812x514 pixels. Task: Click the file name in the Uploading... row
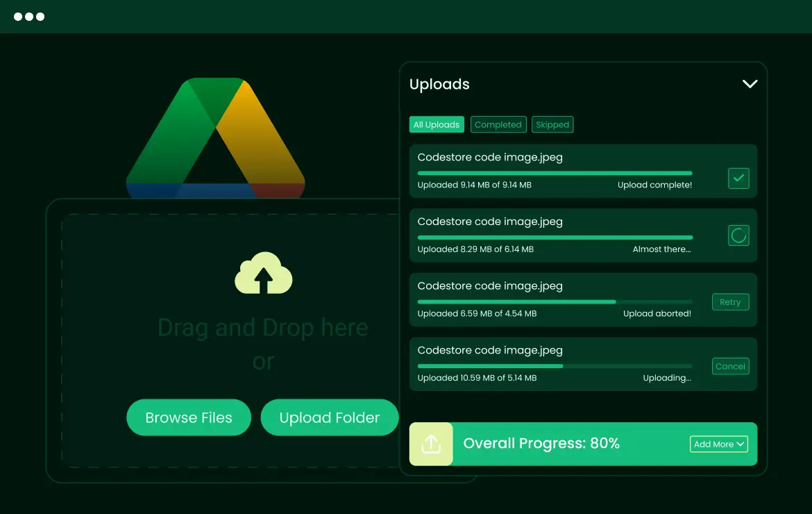click(x=490, y=350)
